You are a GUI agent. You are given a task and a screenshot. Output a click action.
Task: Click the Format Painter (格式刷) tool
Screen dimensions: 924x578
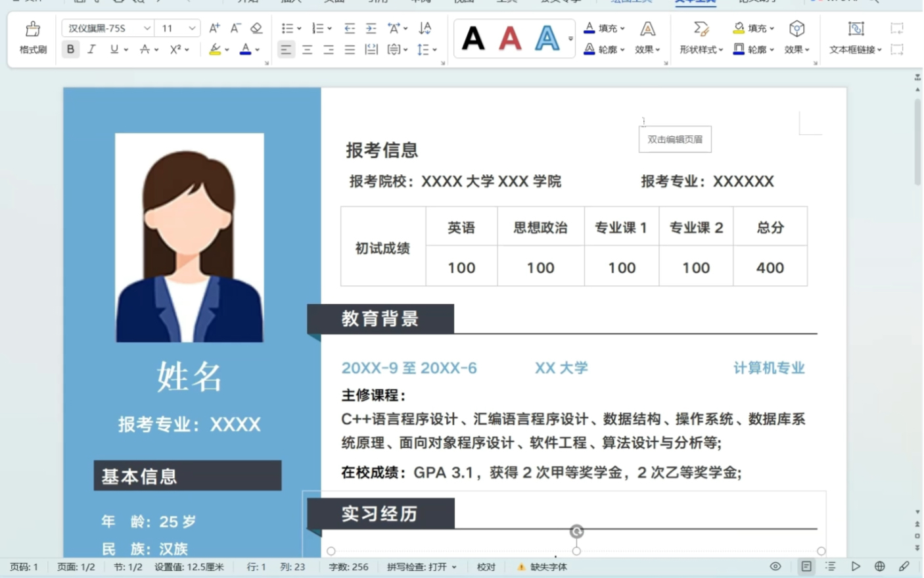click(33, 37)
